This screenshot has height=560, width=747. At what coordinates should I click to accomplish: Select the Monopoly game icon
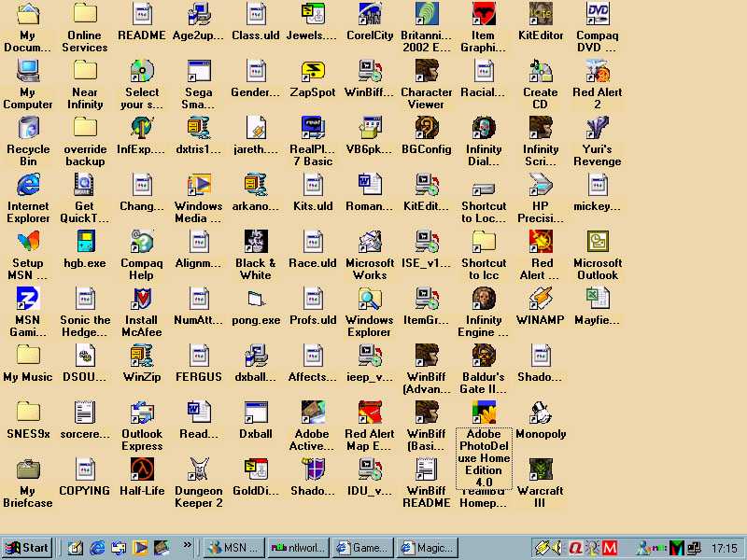point(541,413)
